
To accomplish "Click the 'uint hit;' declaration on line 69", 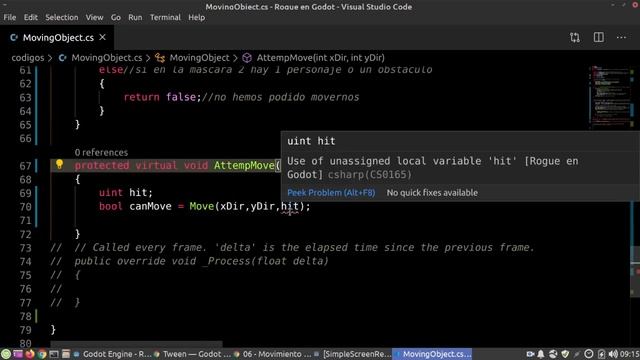I will (126, 193).
